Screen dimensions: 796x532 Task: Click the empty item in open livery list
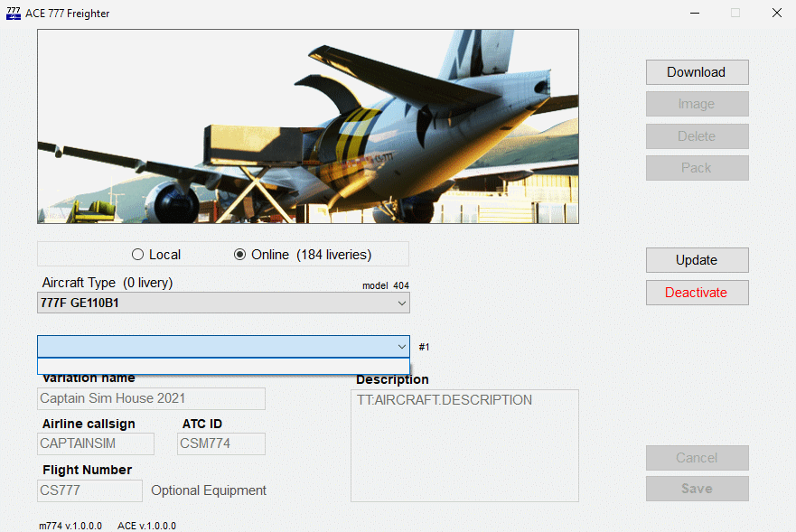coord(223,366)
